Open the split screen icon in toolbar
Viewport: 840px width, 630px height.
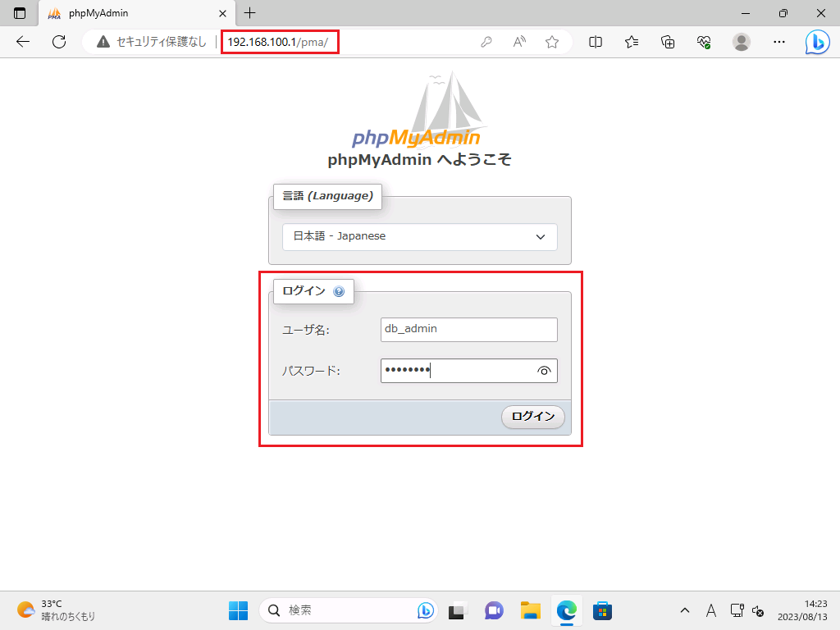pos(596,42)
